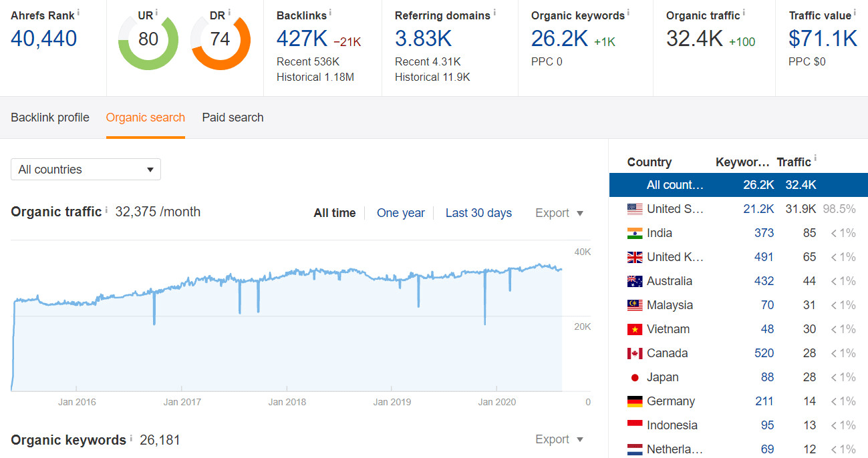Viewport: 868px width, 458px height.
Task: Open the All countries dropdown
Action: (86, 169)
